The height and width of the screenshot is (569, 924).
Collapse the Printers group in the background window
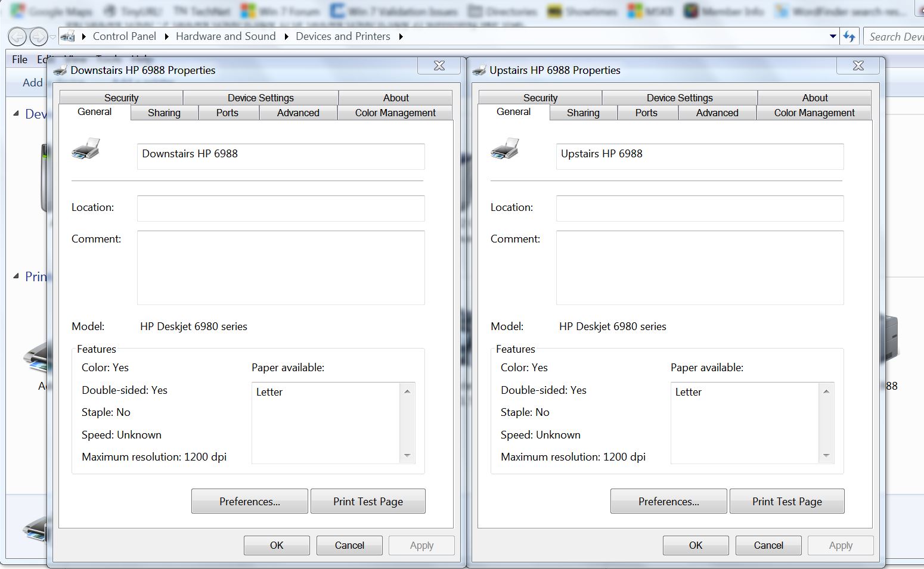tap(16, 276)
